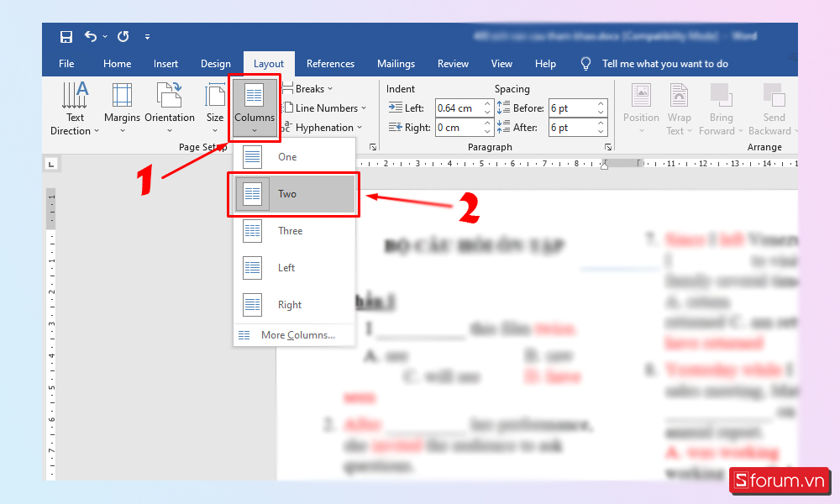Open the Design ribbon tab
Viewport: 840px width, 504px height.
[x=215, y=64]
